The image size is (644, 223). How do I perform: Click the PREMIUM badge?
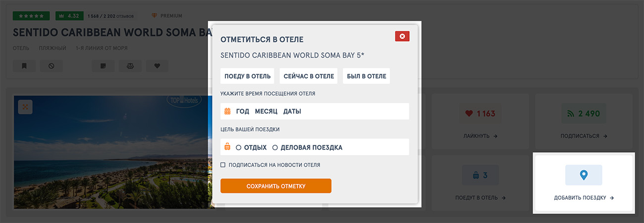[x=166, y=16]
